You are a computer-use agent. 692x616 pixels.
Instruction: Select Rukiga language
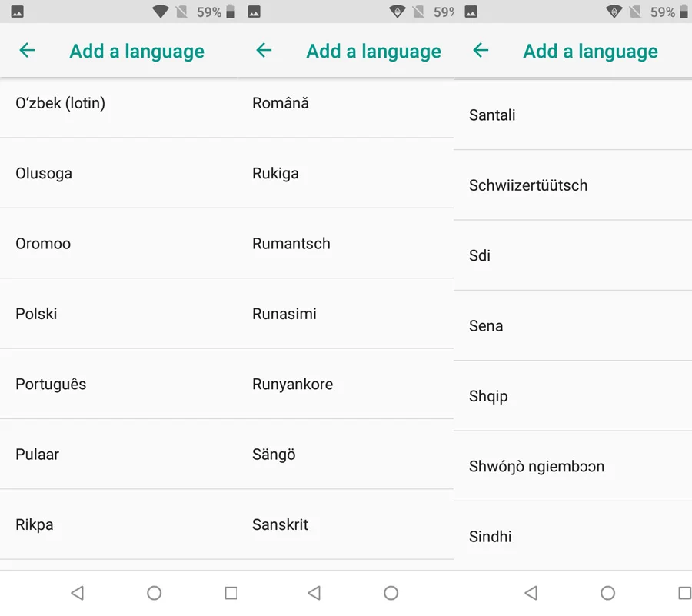pyautogui.click(x=345, y=173)
